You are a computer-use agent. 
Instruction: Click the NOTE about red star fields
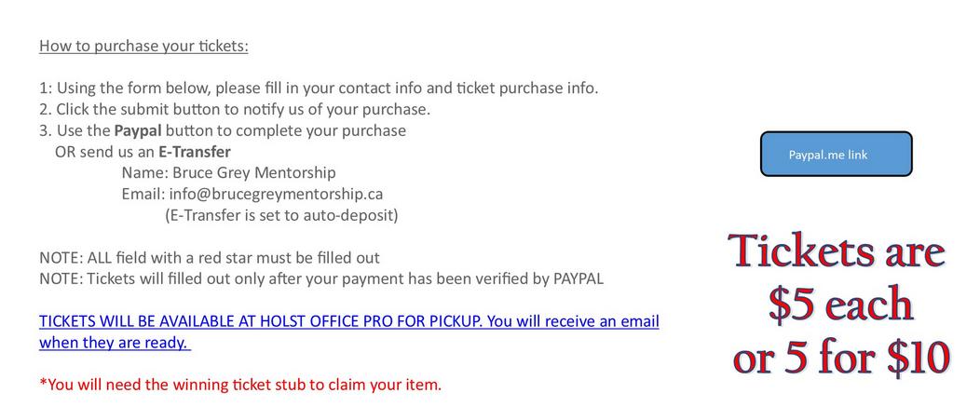click(x=210, y=258)
